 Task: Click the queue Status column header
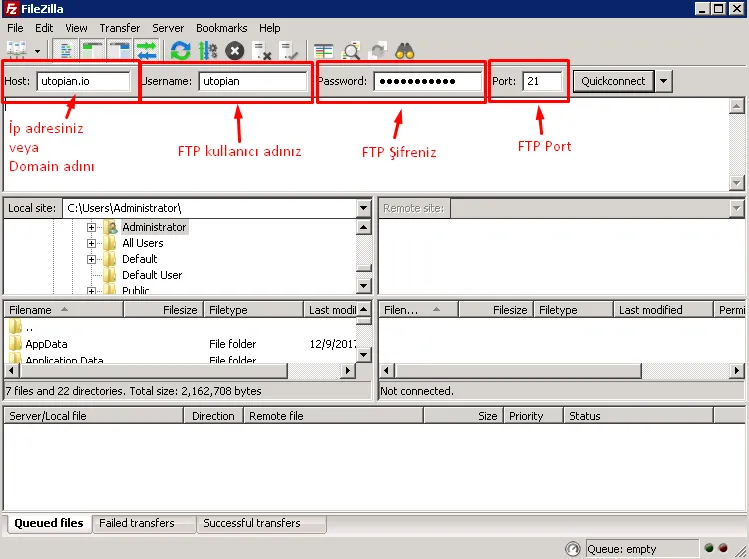point(639,416)
